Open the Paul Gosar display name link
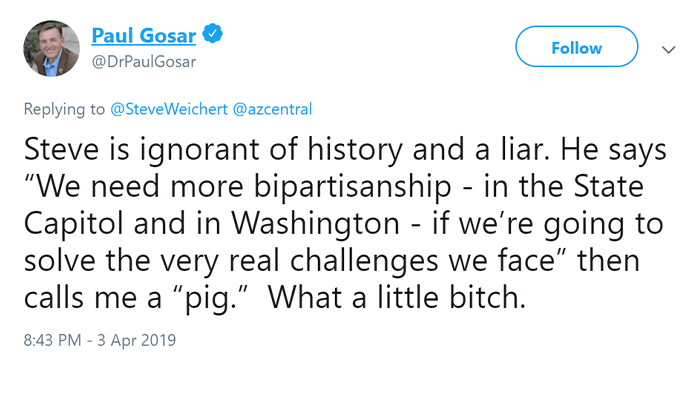This screenshot has width=697, height=400. [144, 35]
